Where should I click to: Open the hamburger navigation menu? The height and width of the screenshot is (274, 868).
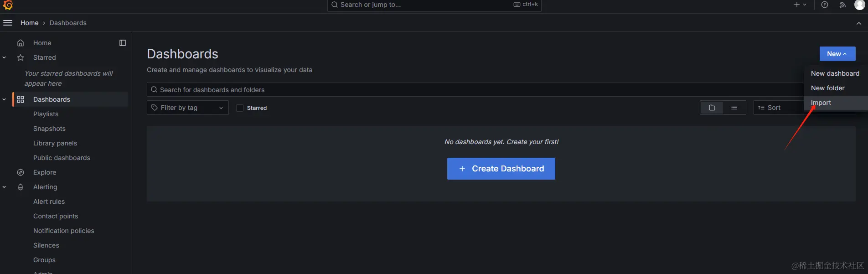pyautogui.click(x=8, y=23)
